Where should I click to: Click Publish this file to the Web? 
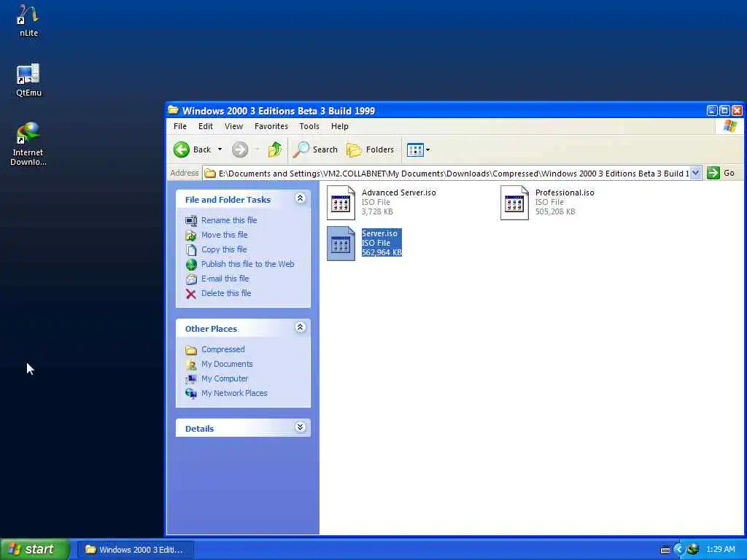[248, 264]
